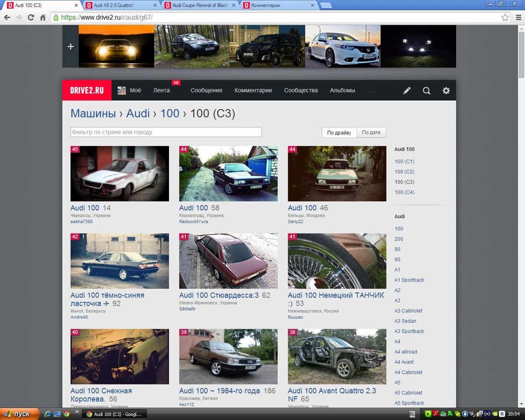
Task: Open A4 allroad sidebar link
Action: (406, 352)
